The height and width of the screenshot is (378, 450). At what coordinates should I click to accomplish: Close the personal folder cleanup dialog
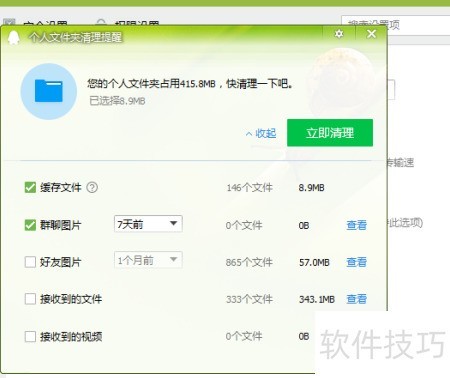[x=371, y=34]
